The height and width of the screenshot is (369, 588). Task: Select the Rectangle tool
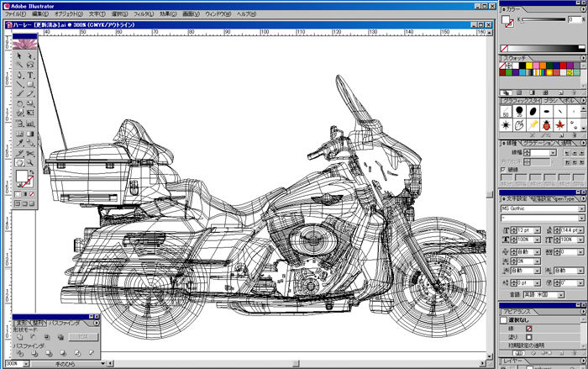(30, 84)
